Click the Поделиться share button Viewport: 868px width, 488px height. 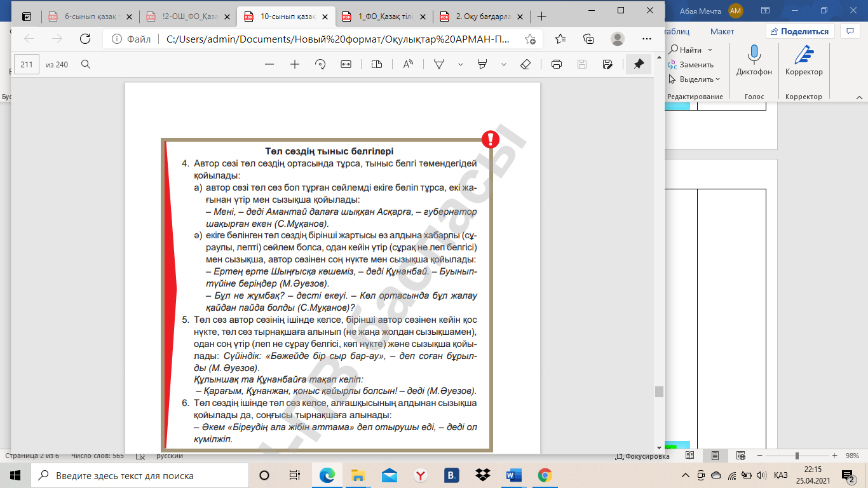pos(799,31)
